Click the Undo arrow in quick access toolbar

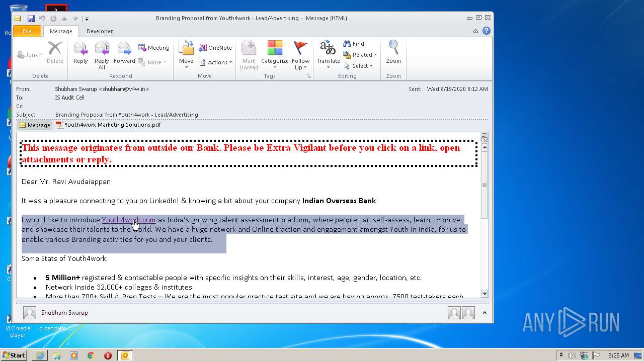[x=42, y=19]
